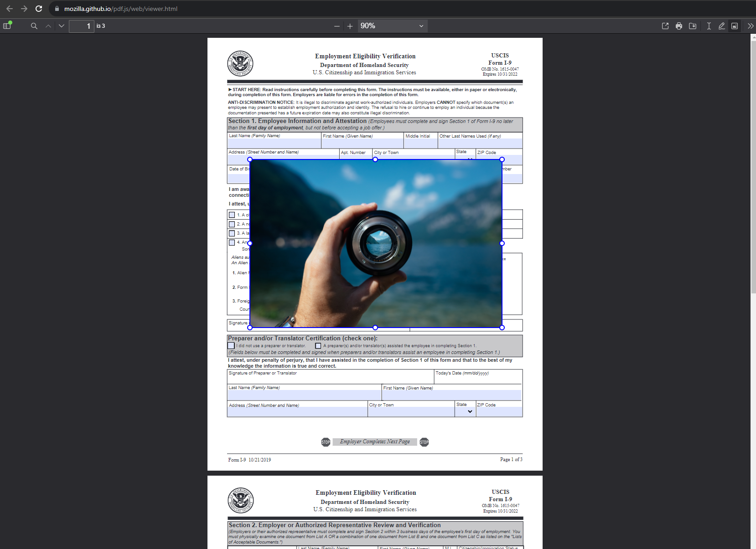Check 'A preparer(s) and/or translator(s) assisted'
756x549 pixels.
(318, 346)
